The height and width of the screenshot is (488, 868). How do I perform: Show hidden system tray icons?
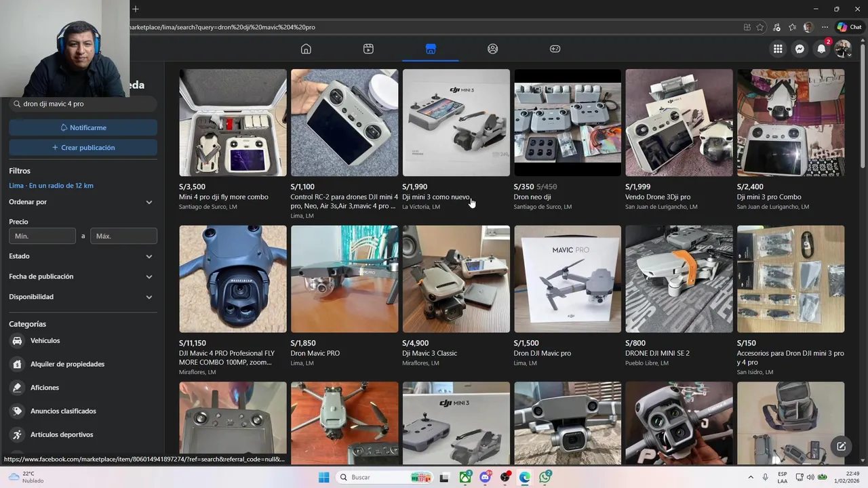coord(750,477)
